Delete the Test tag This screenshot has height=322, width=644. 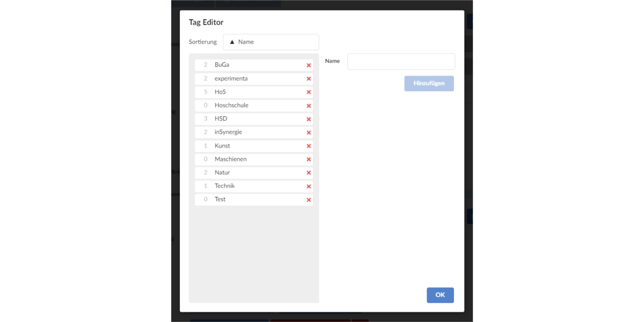[x=309, y=199]
